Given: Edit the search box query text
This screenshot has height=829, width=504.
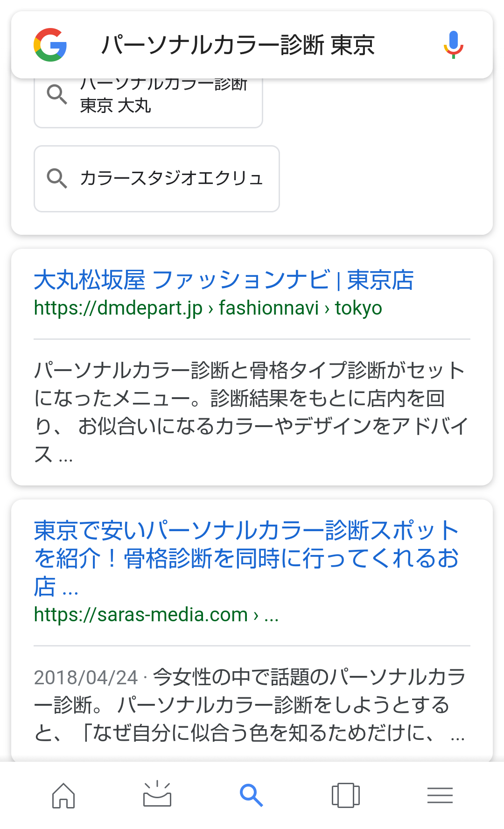Looking at the screenshot, I should (x=238, y=45).
